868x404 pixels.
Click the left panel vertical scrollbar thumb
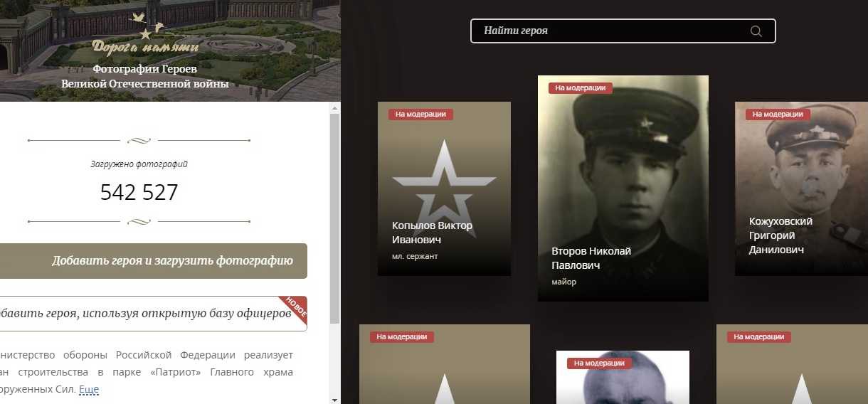[334, 219]
